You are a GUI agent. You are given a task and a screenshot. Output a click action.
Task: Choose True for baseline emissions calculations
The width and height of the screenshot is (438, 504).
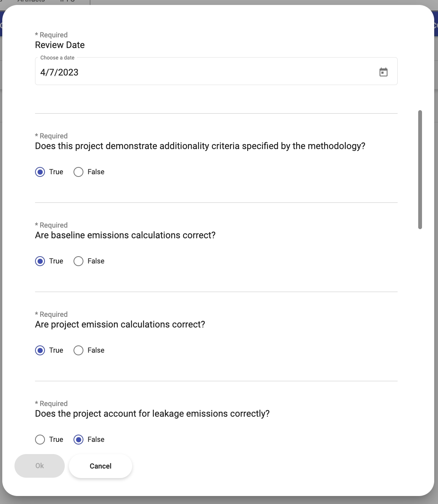40,261
